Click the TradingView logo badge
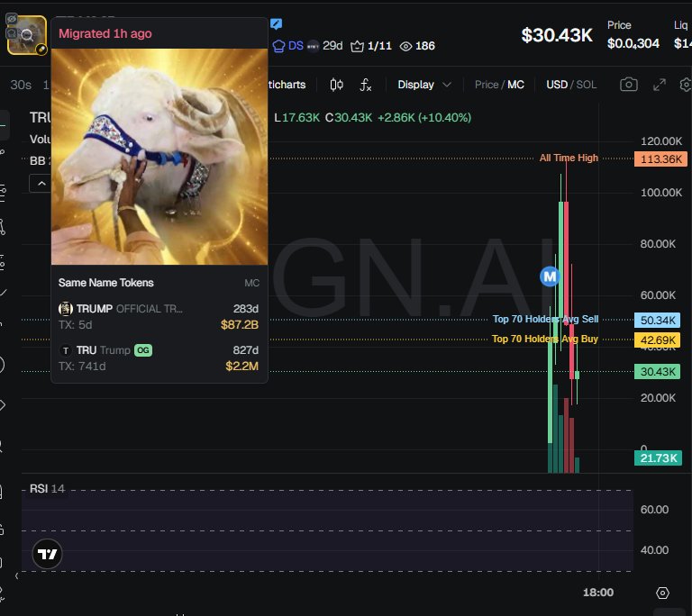This screenshot has height=616, width=692. [47, 554]
